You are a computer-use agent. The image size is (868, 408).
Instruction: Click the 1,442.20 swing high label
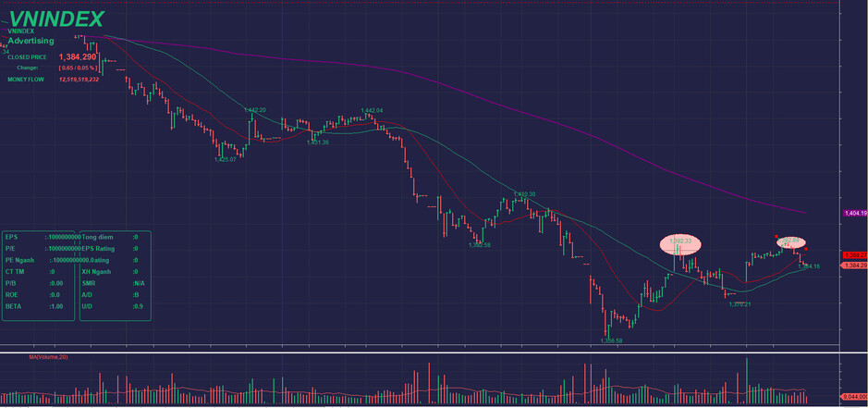(254, 110)
